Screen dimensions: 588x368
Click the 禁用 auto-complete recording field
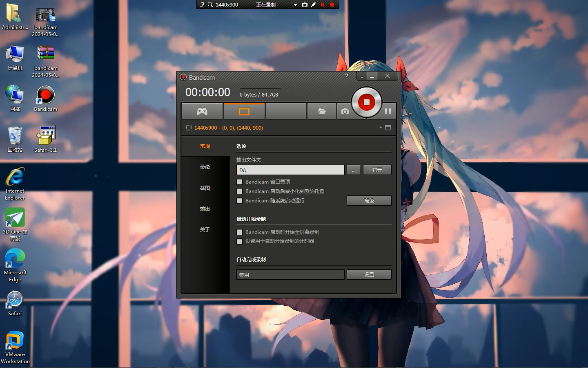click(x=290, y=274)
